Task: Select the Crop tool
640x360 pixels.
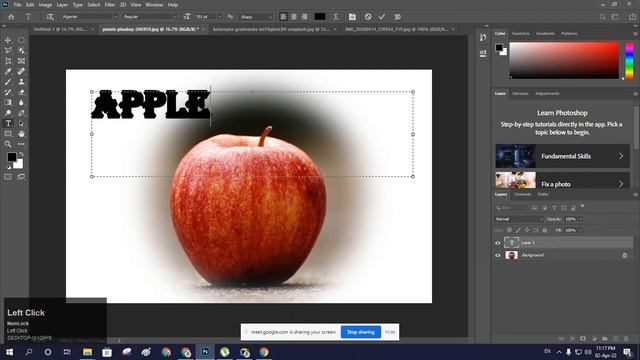Action: pos(8,61)
